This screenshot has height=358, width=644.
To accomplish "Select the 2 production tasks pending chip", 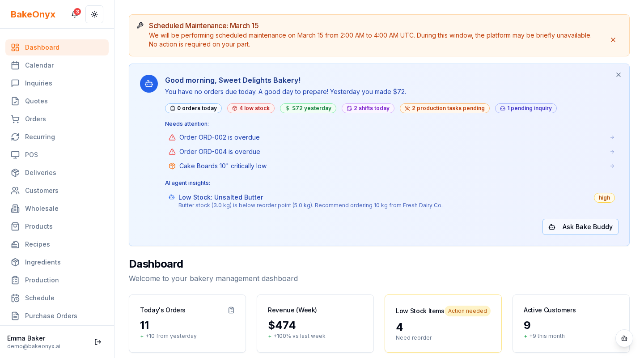I will coord(445,108).
